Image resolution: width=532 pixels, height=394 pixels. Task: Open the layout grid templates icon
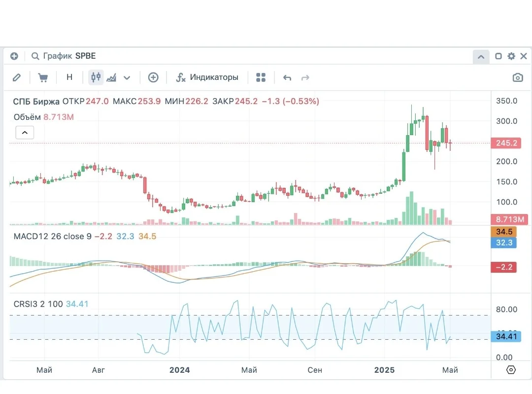pos(261,77)
